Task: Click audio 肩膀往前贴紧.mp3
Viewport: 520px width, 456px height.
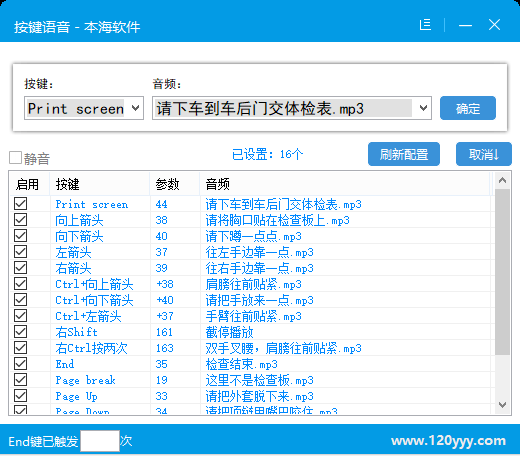Action: [x=253, y=284]
